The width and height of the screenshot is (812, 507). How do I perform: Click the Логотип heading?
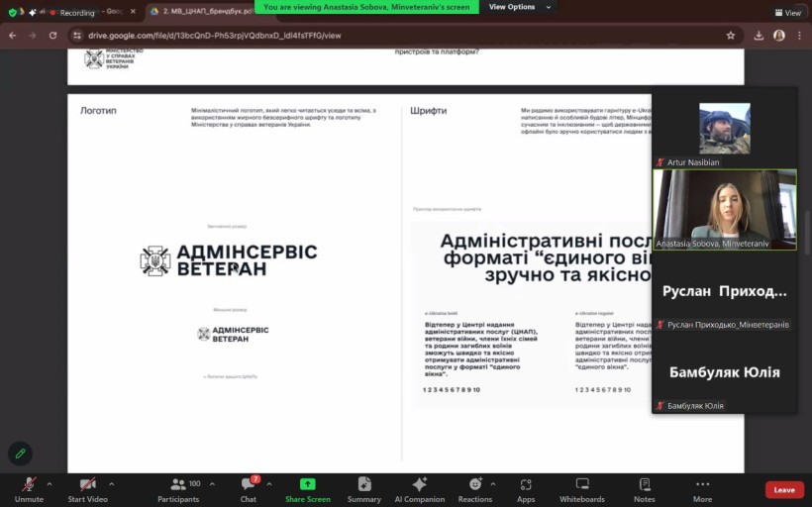(x=98, y=110)
